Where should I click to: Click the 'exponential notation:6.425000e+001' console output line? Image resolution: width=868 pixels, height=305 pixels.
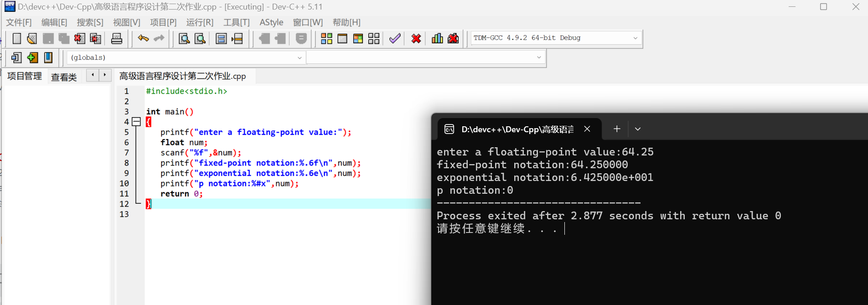point(545,177)
